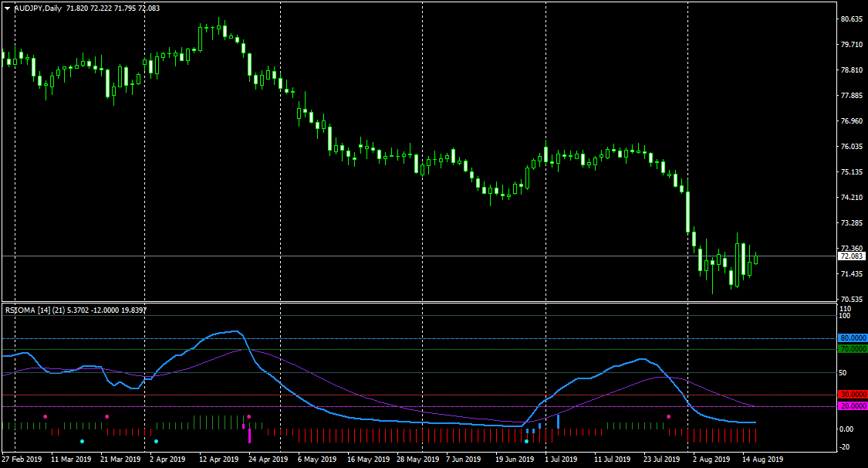Click the magenta histogram bar near 24 Apr
The width and height of the screenshot is (868, 468).
point(250,436)
